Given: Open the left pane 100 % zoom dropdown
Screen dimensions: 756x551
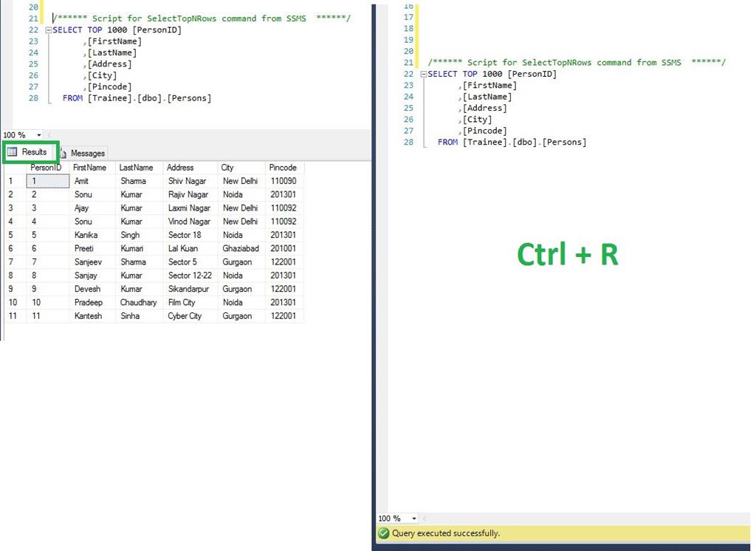Looking at the screenshot, I should (39, 135).
